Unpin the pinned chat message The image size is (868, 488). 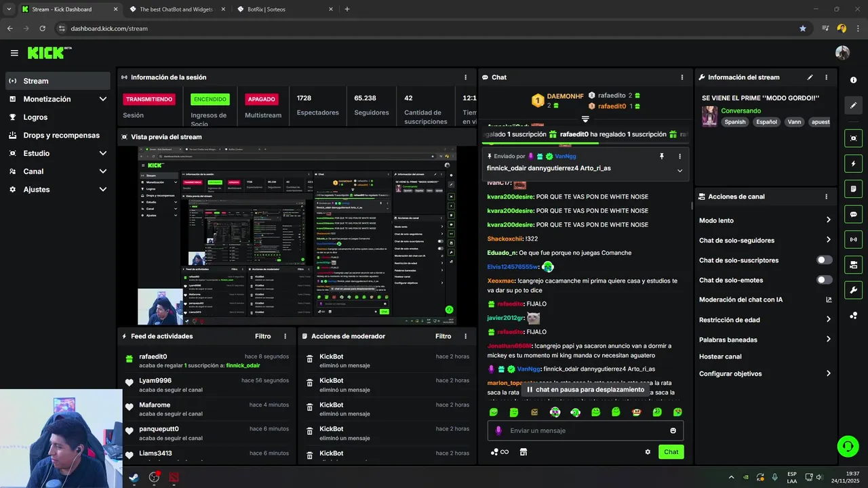(662, 156)
